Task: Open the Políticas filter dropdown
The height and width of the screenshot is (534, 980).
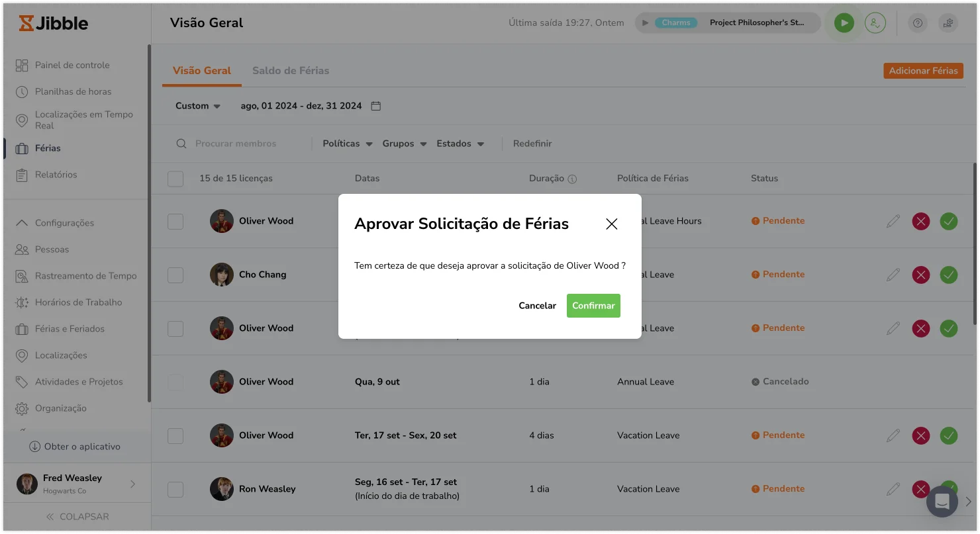Action: pyautogui.click(x=347, y=144)
